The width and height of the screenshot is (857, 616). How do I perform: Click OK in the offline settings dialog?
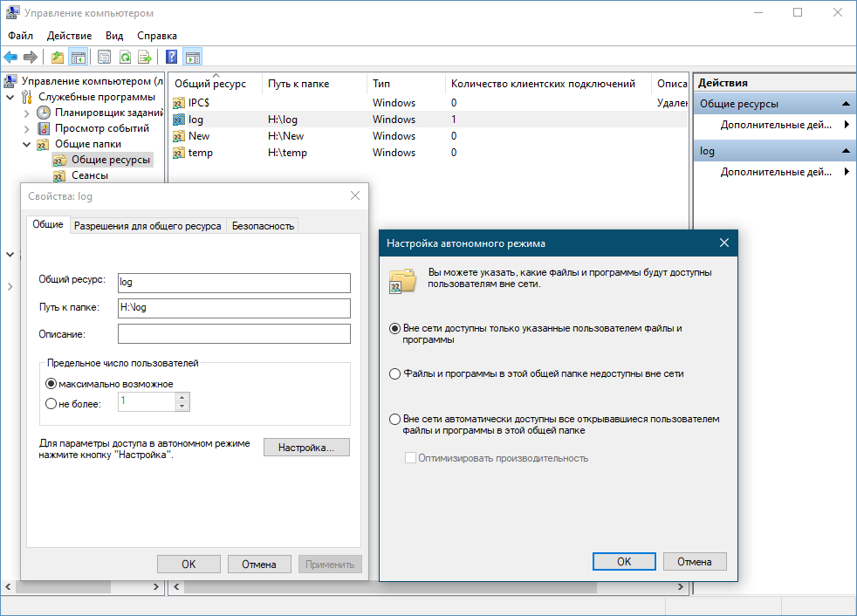[x=623, y=562]
